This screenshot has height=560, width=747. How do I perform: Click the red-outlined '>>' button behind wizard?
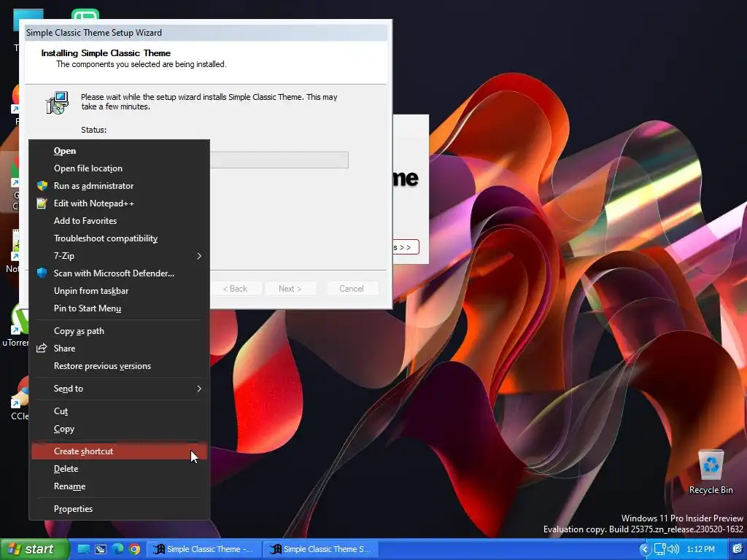click(406, 247)
